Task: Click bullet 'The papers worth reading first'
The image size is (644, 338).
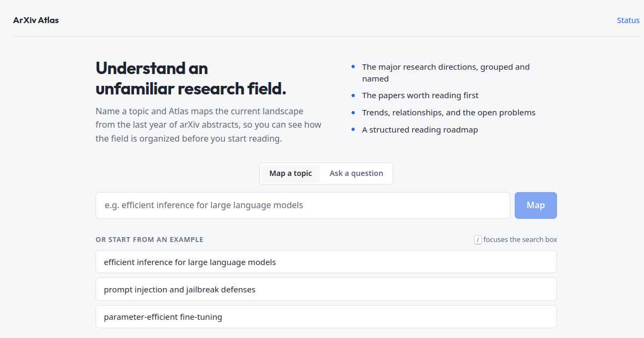Action: click(420, 95)
